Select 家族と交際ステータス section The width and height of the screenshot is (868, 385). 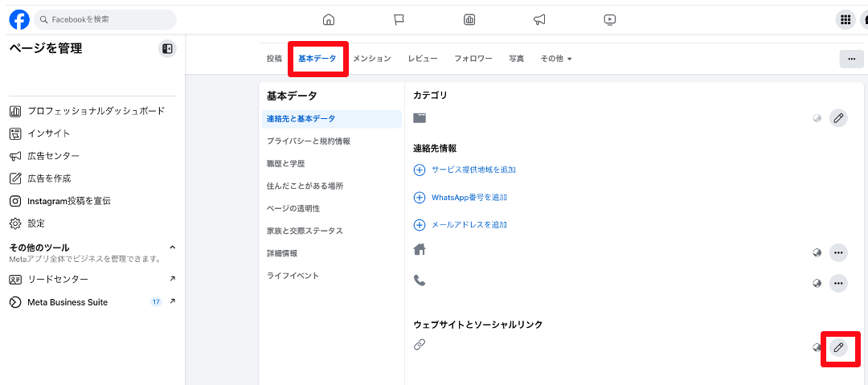coord(332,231)
